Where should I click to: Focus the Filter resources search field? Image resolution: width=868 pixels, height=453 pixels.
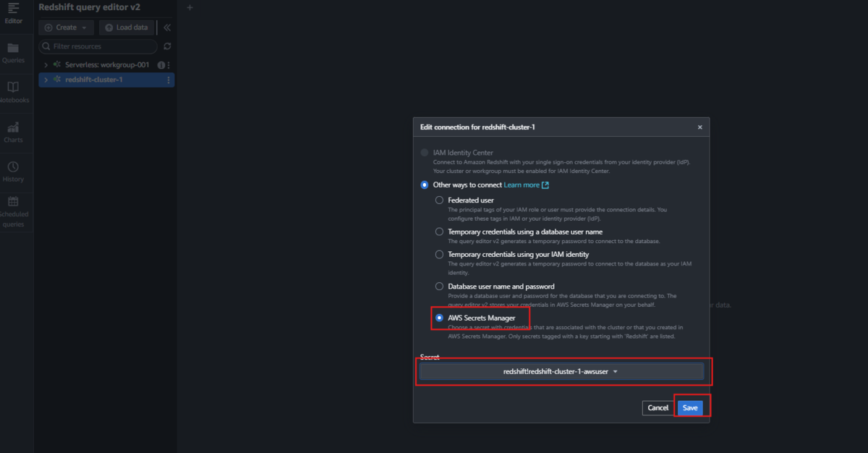[98, 46]
